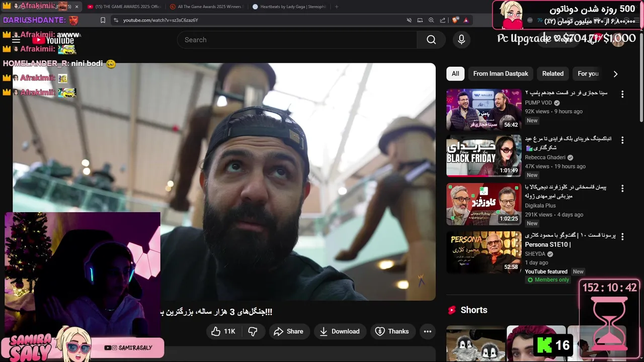Open options menu for Persona S1E10 video
The height and width of the screenshot is (362, 644).
(622, 236)
